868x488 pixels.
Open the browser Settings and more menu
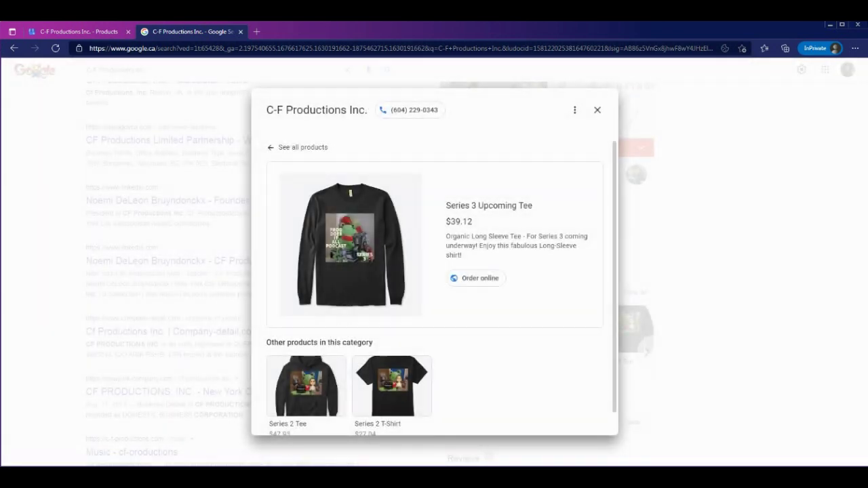[855, 48]
